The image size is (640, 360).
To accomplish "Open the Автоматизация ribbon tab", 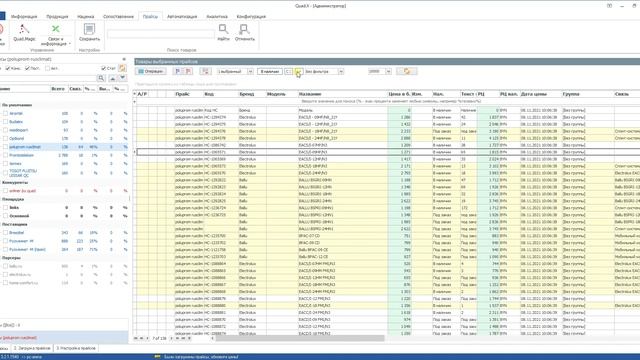I will click(182, 16).
